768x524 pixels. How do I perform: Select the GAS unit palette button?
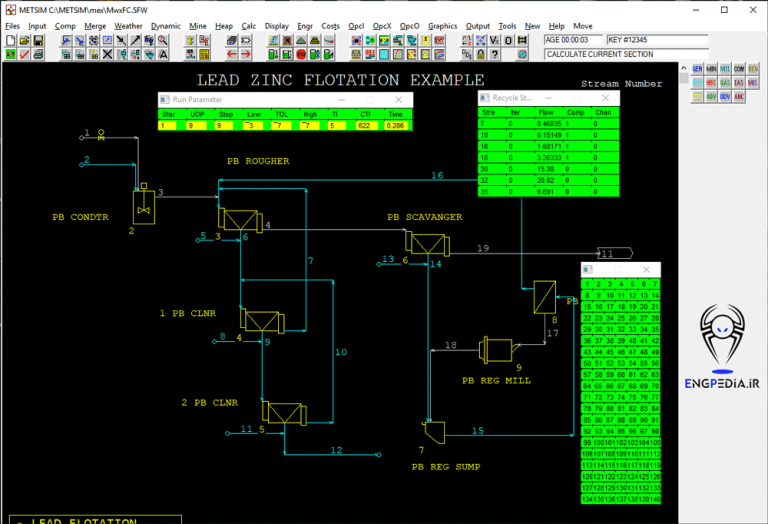(725, 83)
